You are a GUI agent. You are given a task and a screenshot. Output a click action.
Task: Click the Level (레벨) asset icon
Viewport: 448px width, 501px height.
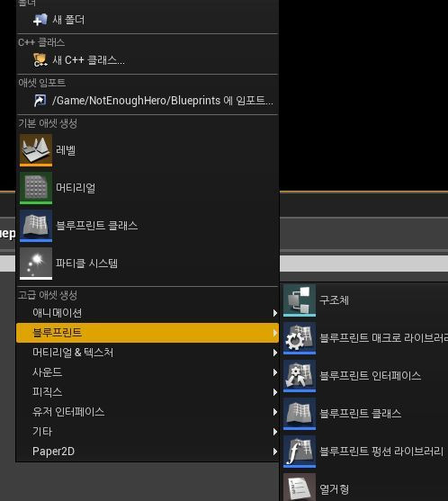click(x=36, y=150)
